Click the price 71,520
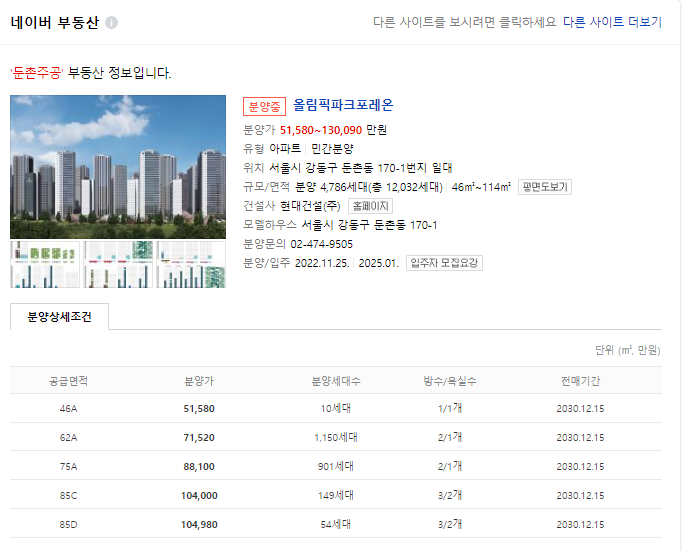This screenshot has height=551, width=683. click(199, 438)
